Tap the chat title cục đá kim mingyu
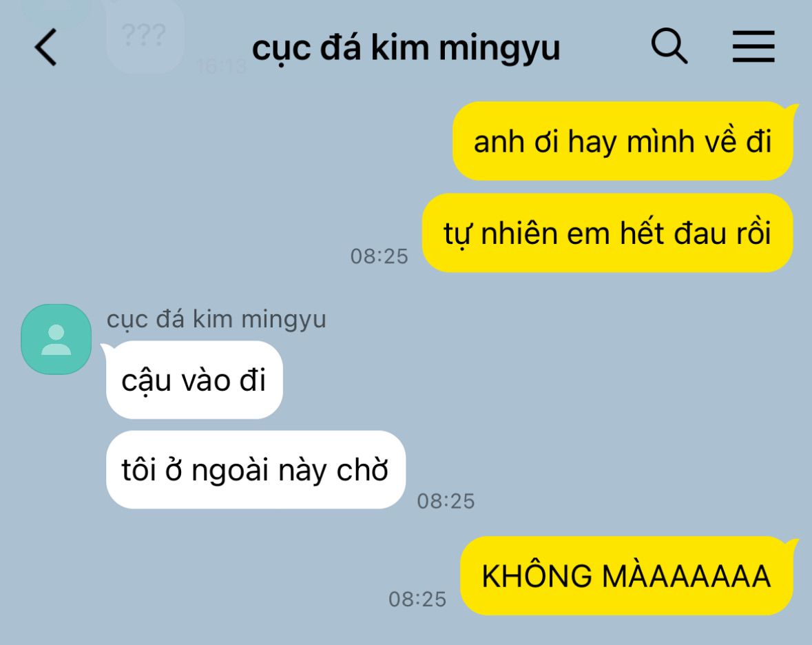The height and width of the screenshot is (645, 812). (x=406, y=49)
